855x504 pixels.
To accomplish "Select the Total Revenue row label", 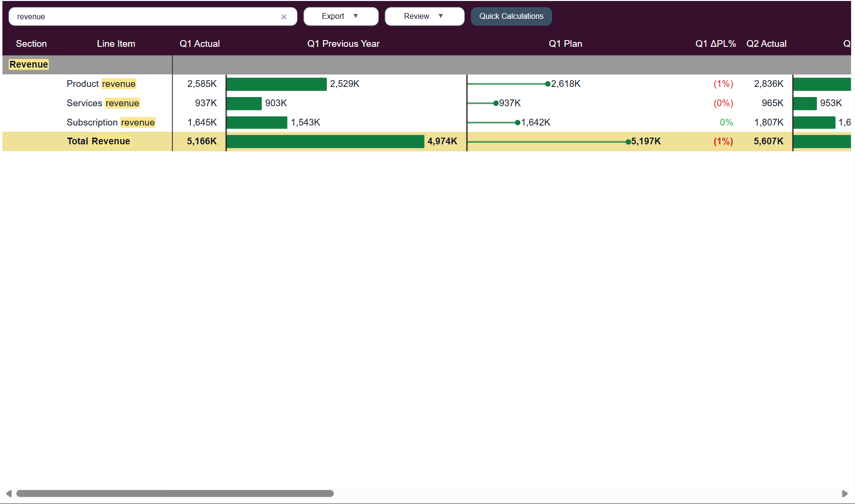I will tap(99, 141).
